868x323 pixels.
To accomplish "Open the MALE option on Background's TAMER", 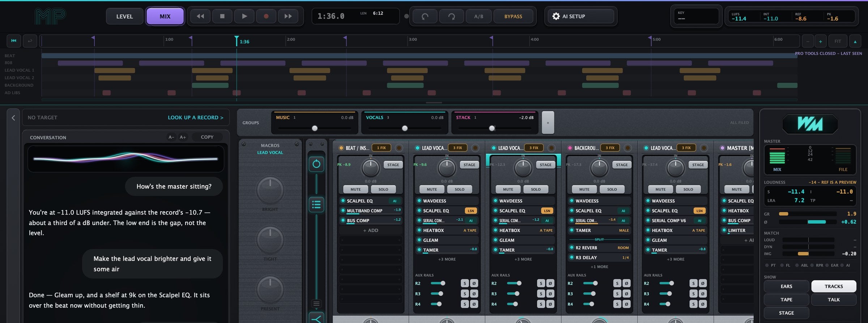I will click(x=624, y=230).
